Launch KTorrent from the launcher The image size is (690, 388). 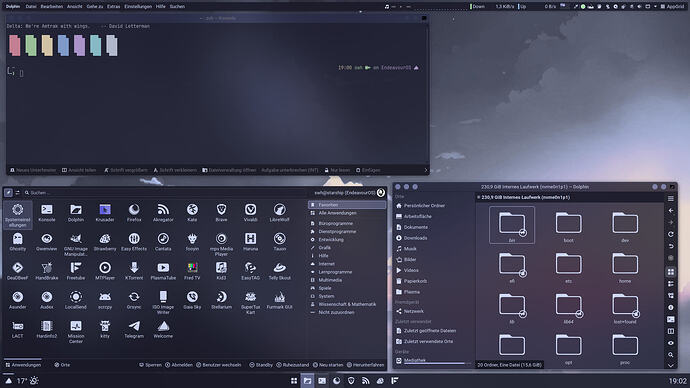tap(134, 271)
